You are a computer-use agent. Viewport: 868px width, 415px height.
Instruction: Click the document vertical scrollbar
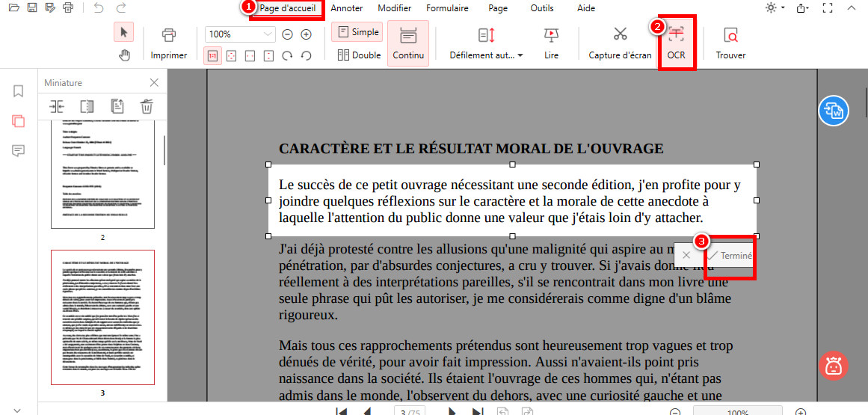pos(865,102)
